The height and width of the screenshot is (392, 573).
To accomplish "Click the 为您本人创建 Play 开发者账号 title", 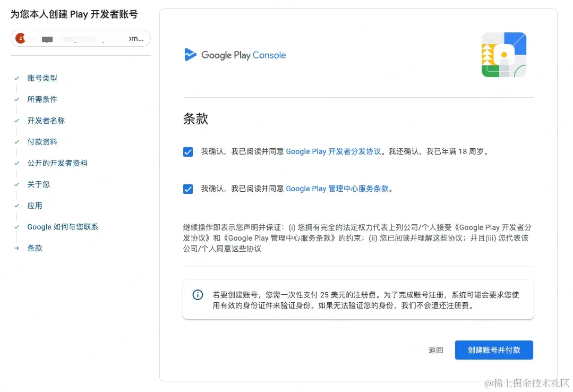I will 74,14.
